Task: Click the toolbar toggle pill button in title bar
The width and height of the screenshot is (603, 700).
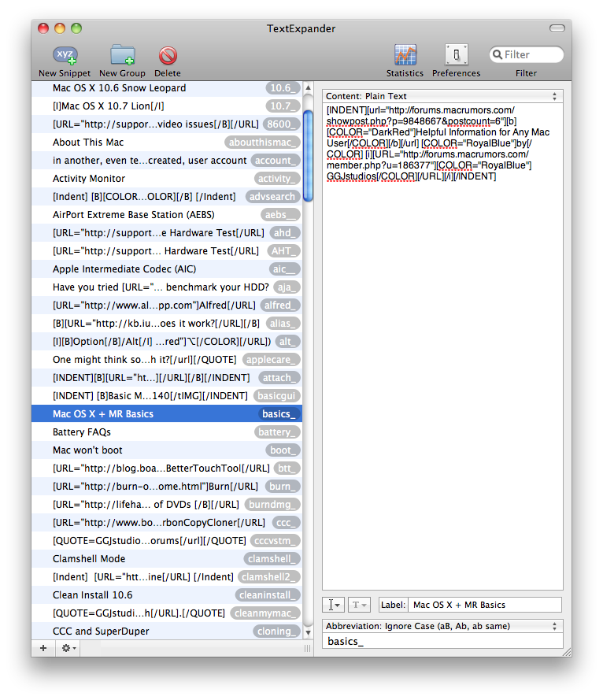Action: pos(557,28)
